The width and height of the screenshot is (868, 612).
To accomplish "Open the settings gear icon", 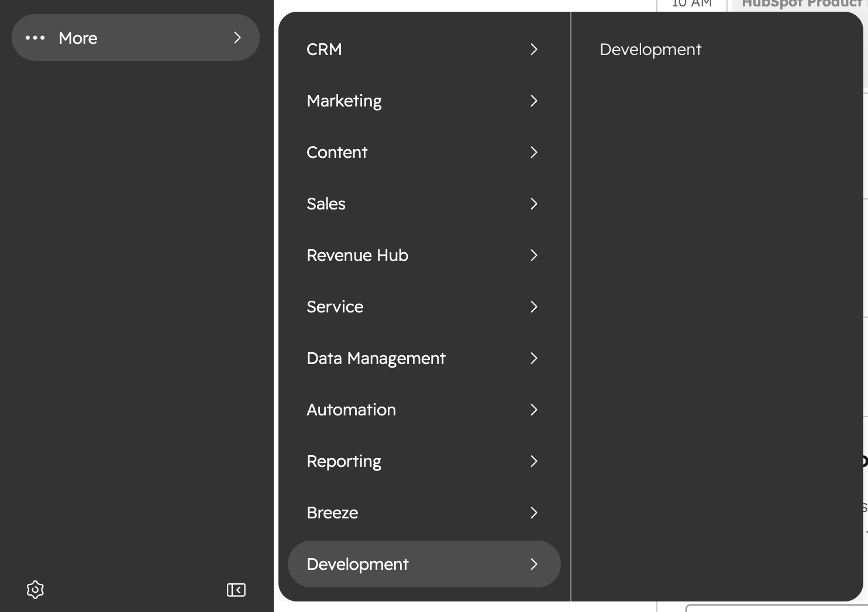I will (x=35, y=589).
